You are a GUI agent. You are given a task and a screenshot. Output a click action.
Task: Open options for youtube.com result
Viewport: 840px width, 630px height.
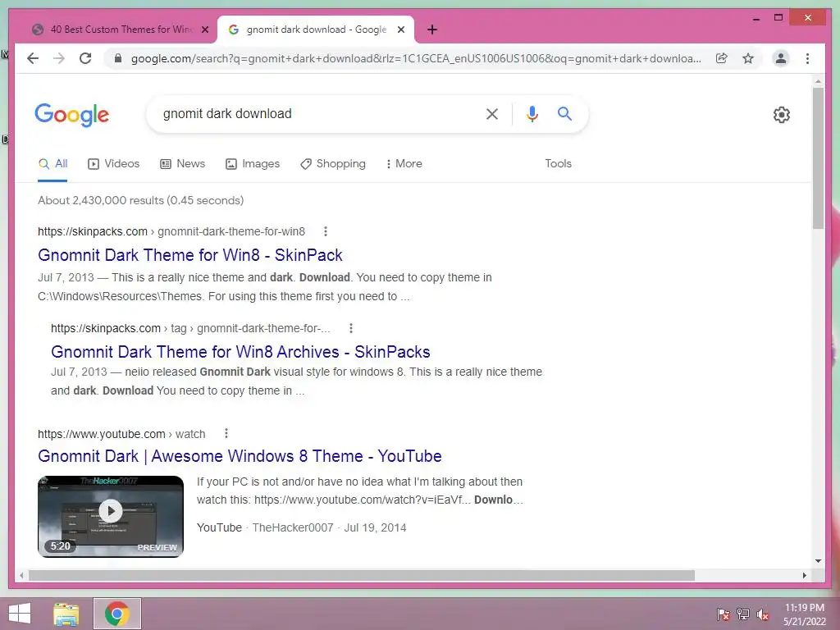(226, 433)
